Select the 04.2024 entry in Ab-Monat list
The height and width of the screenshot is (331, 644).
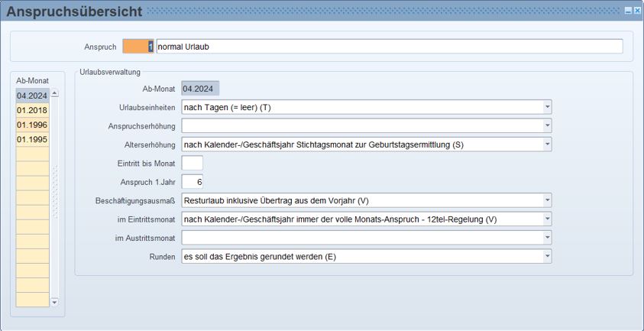pos(32,96)
